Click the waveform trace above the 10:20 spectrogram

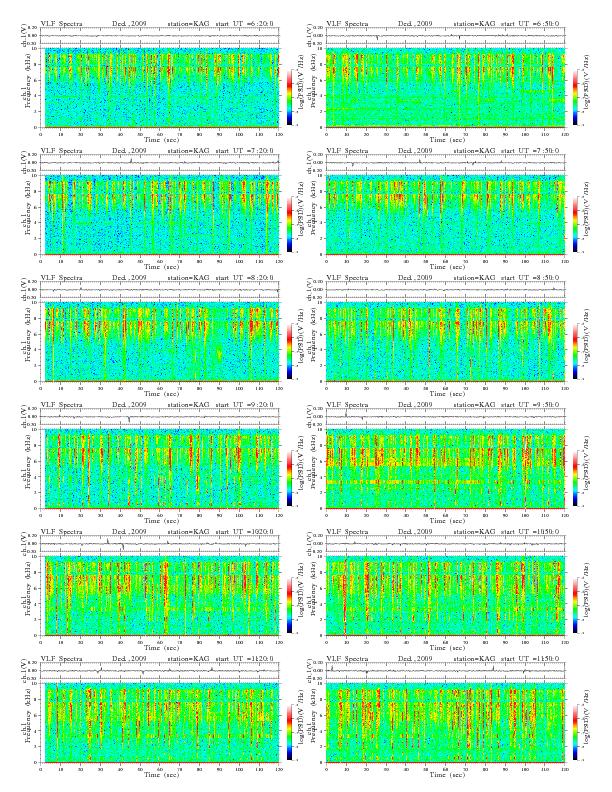(160, 544)
